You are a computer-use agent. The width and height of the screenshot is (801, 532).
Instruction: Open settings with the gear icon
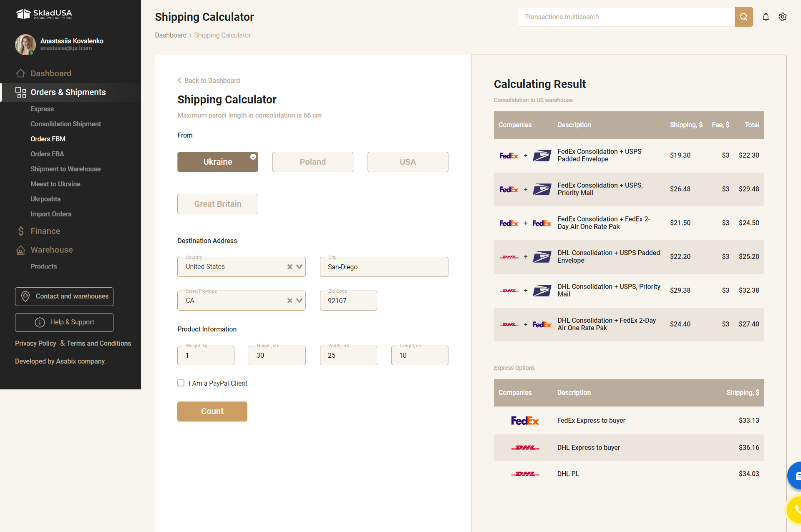pyautogui.click(x=783, y=17)
